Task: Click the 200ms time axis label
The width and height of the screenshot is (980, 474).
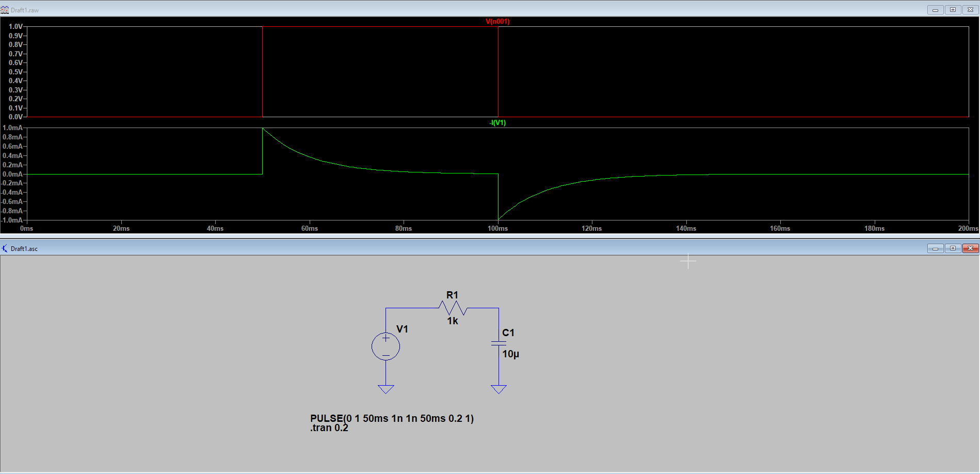Action: pyautogui.click(x=968, y=228)
